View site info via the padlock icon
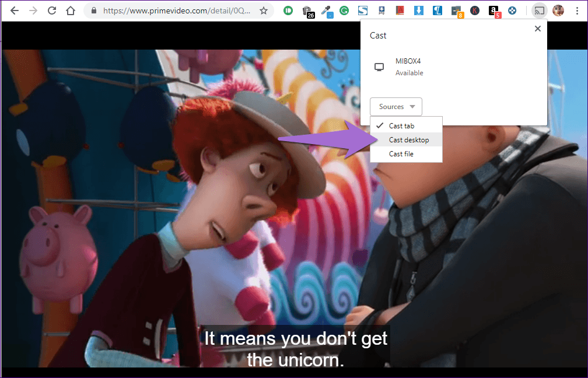The image size is (588, 378). point(93,10)
